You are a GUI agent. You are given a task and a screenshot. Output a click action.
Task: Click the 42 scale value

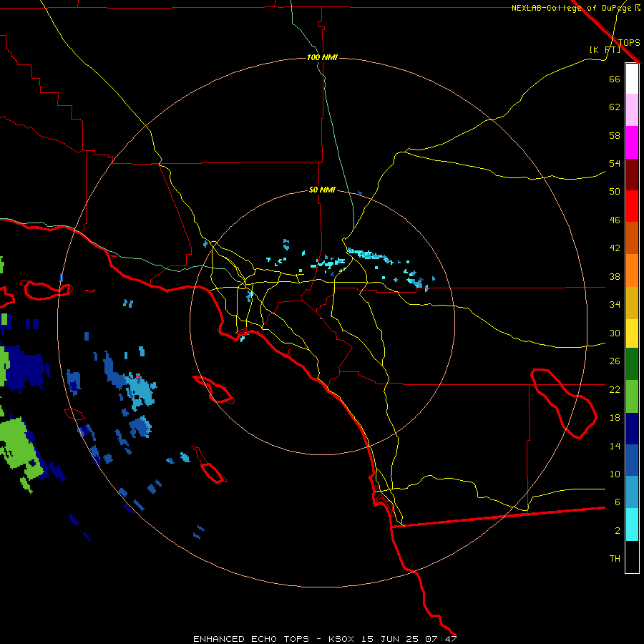pyautogui.click(x=615, y=248)
